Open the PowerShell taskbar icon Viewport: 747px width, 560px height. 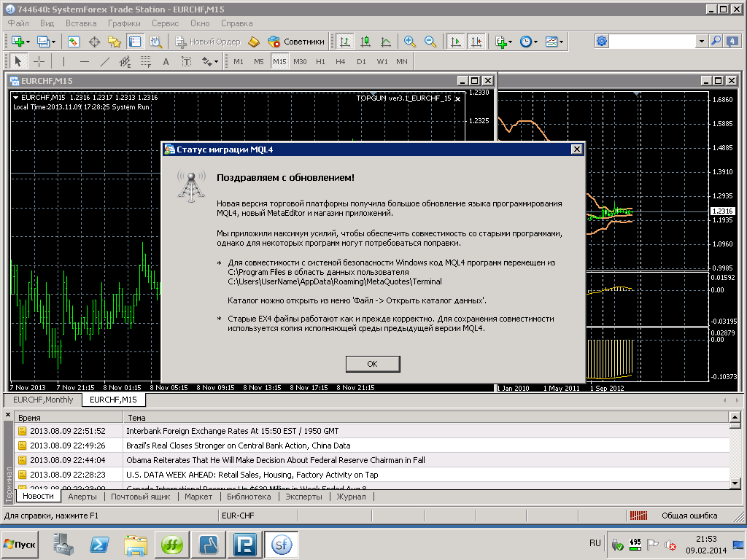[x=99, y=544]
